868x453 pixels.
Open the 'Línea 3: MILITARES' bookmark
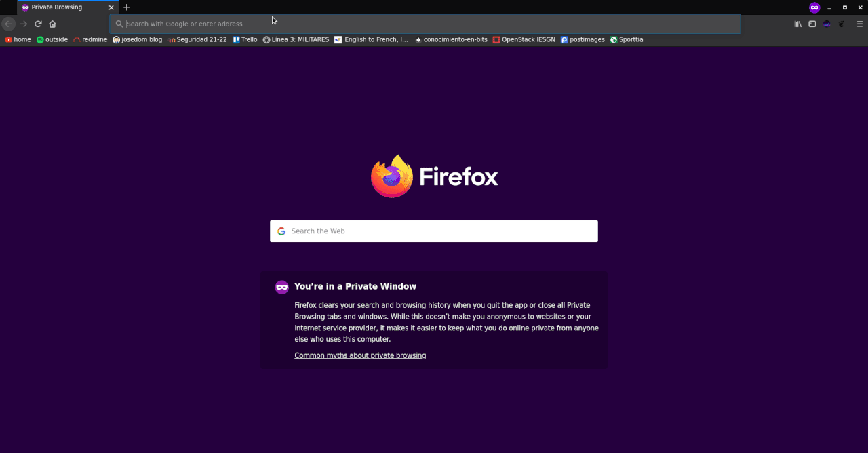[x=296, y=39]
